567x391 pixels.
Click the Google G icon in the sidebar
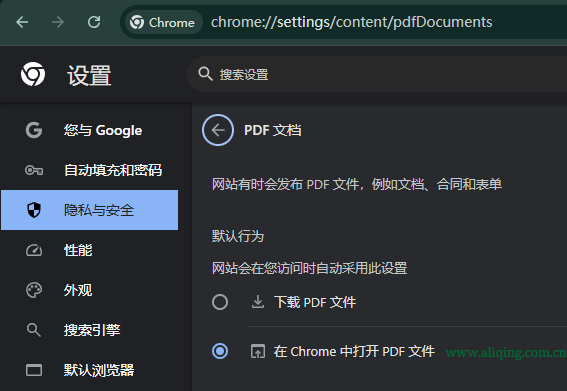(x=34, y=130)
